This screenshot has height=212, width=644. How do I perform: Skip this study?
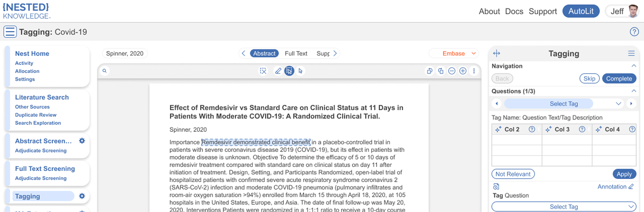[x=589, y=79]
